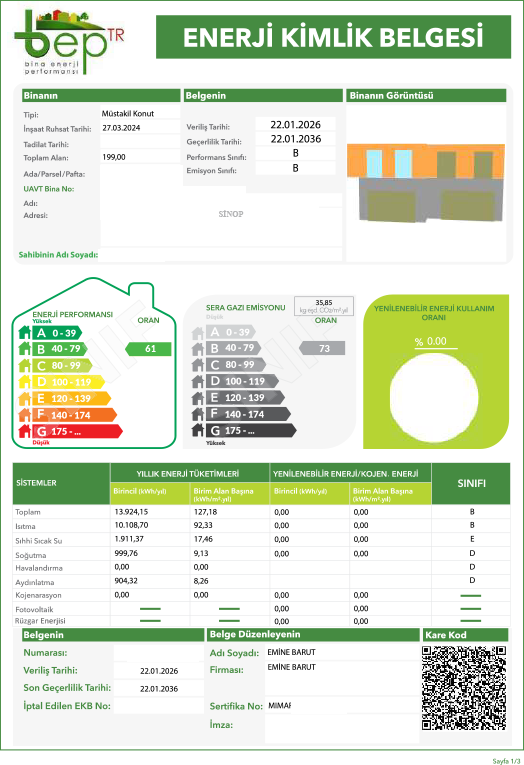Click the ENERJİ KİMLİK BELGESİ title banner

pyautogui.click(x=333, y=37)
